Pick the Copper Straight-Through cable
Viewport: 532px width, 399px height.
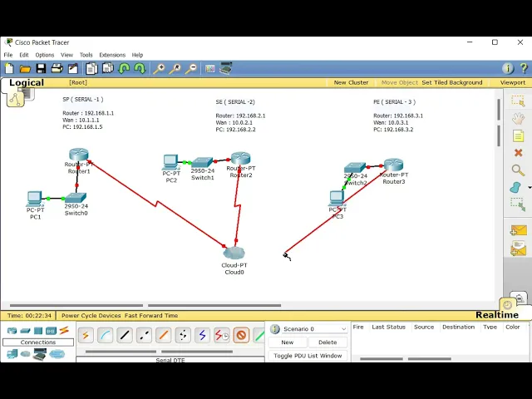pos(125,335)
